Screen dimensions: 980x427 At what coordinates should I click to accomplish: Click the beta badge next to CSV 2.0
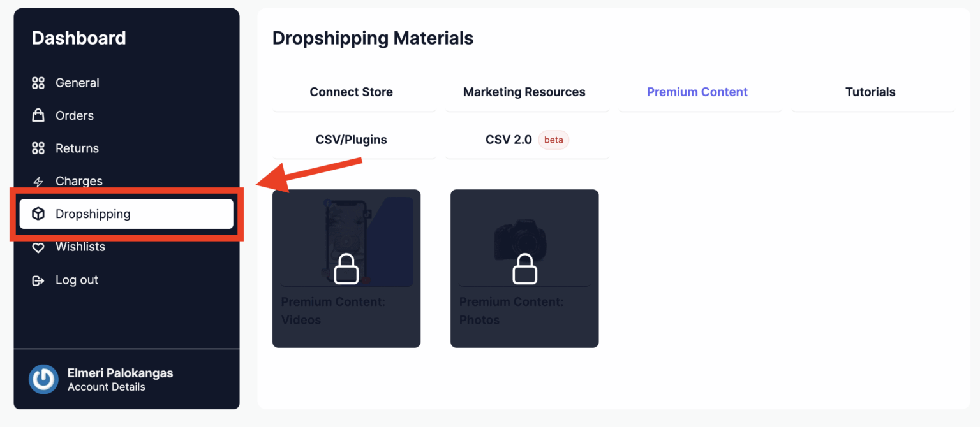pyautogui.click(x=553, y=140)
